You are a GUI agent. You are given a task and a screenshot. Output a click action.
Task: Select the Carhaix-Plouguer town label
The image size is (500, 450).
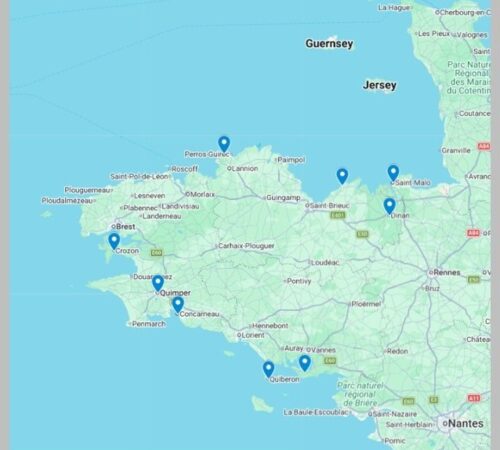coord(246,246)
